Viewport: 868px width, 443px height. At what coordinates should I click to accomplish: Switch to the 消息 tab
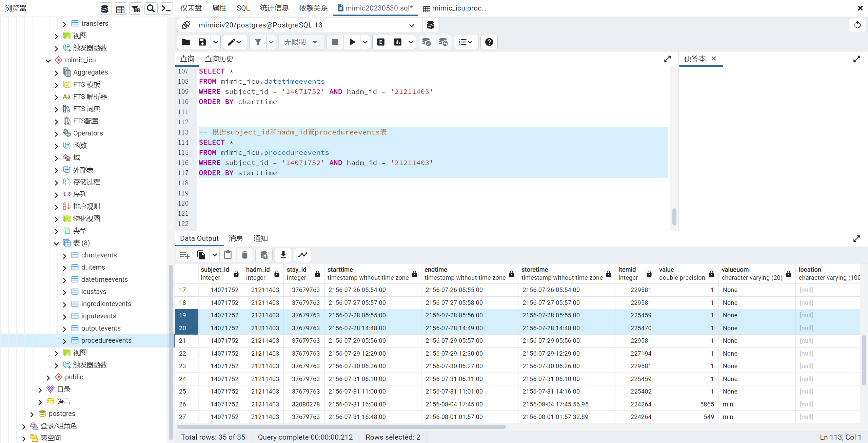point(236,238)
